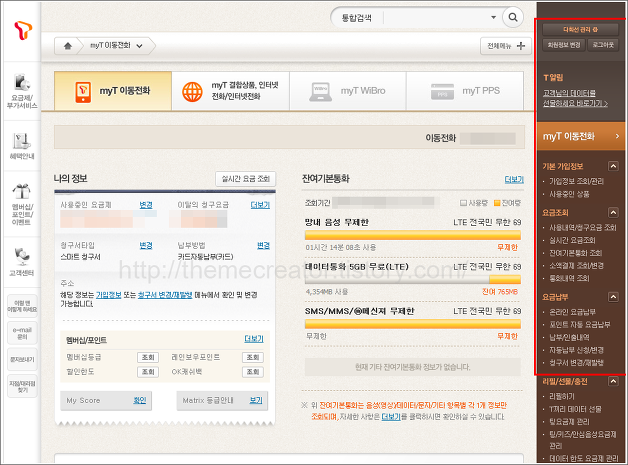Click the arrow on myT 이동전화 sidebar header

point(617,136)
